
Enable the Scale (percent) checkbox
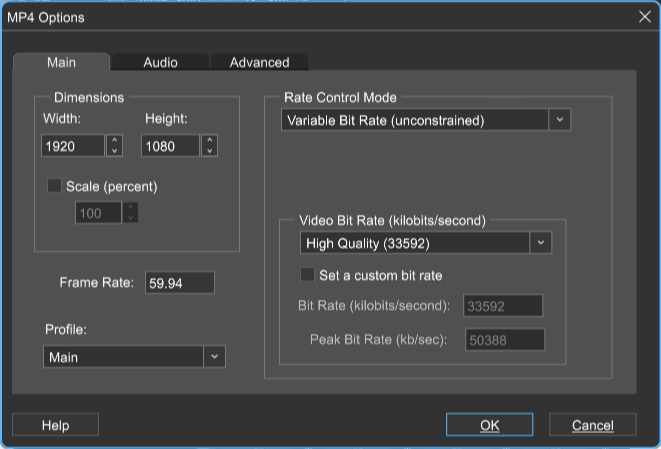[54, 186]
